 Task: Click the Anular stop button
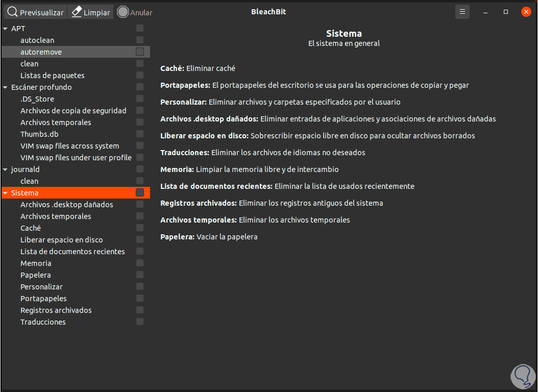[135, 12]
